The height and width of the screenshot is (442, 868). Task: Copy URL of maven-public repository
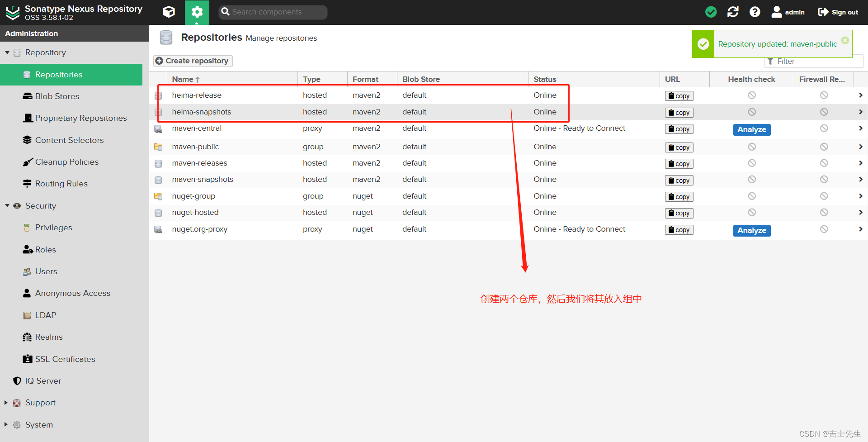679,147
